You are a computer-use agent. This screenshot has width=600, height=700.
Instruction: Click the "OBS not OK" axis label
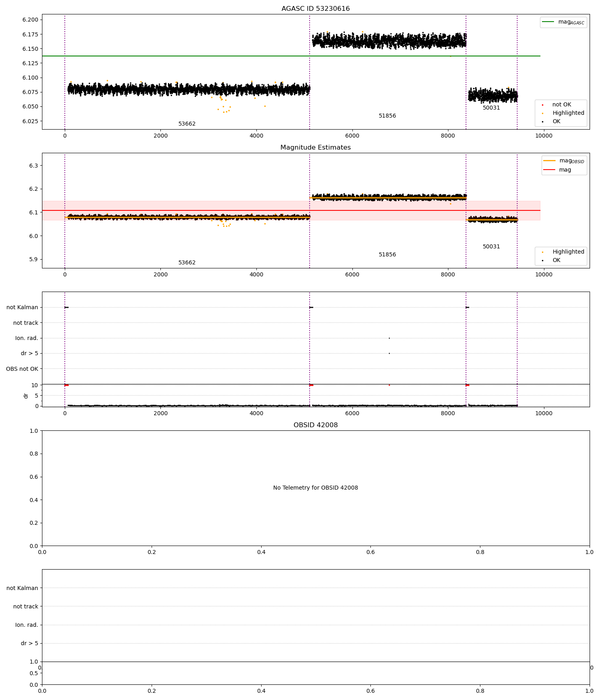[22, 369]
